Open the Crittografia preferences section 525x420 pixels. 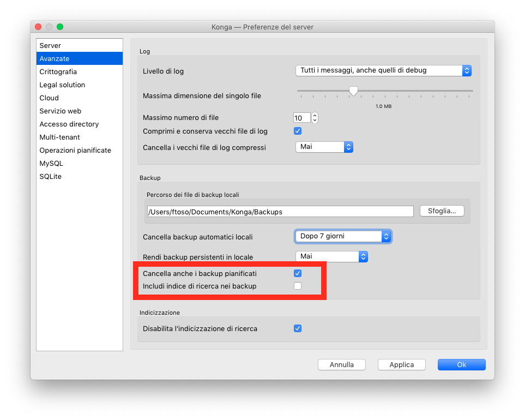pos(58,71)
